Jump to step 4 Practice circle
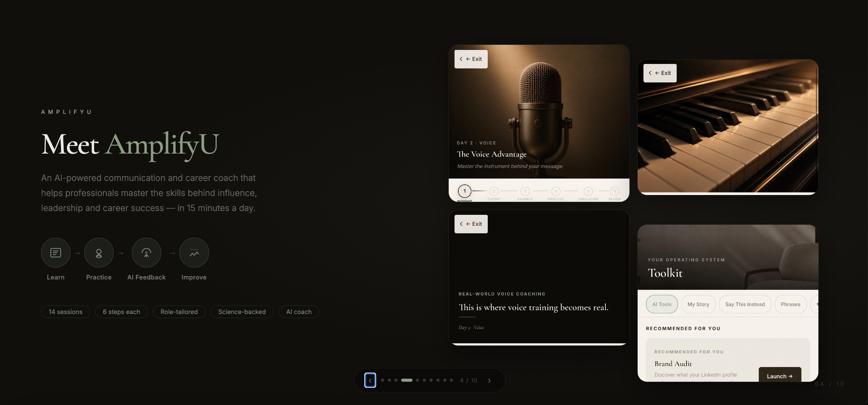This screenshot has width=868, height=405. 556,191
